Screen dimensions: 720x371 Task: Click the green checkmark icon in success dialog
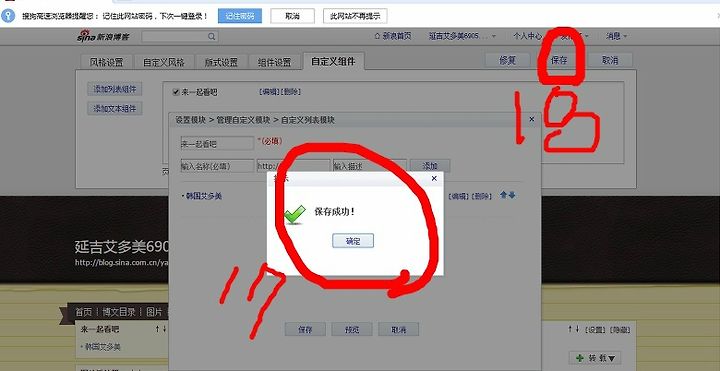pyautogui.click(x=294, y=214)
